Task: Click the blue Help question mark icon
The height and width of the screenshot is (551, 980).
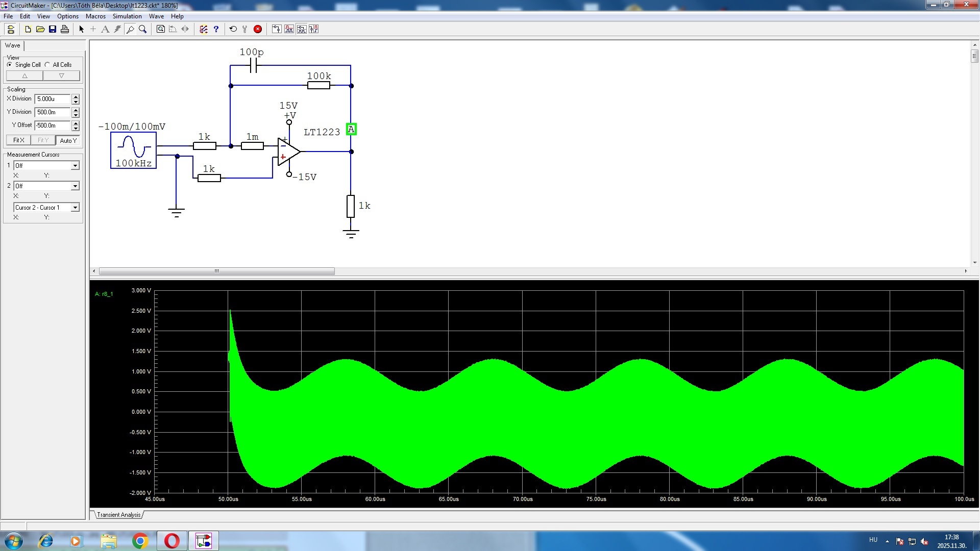Action: point(216,29)
